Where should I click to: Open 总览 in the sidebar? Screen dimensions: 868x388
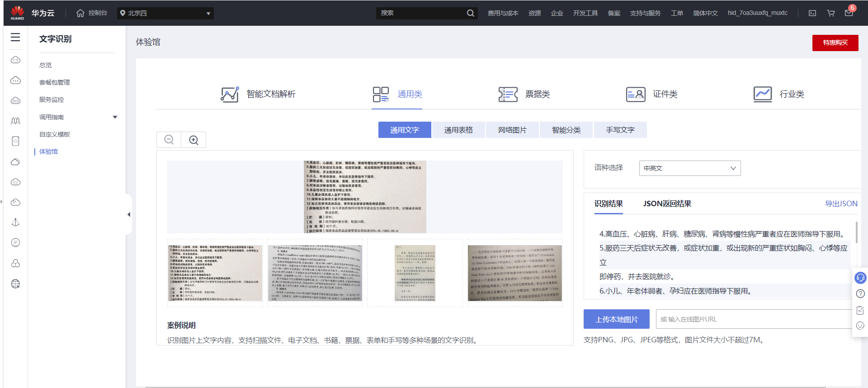(45, 65)
